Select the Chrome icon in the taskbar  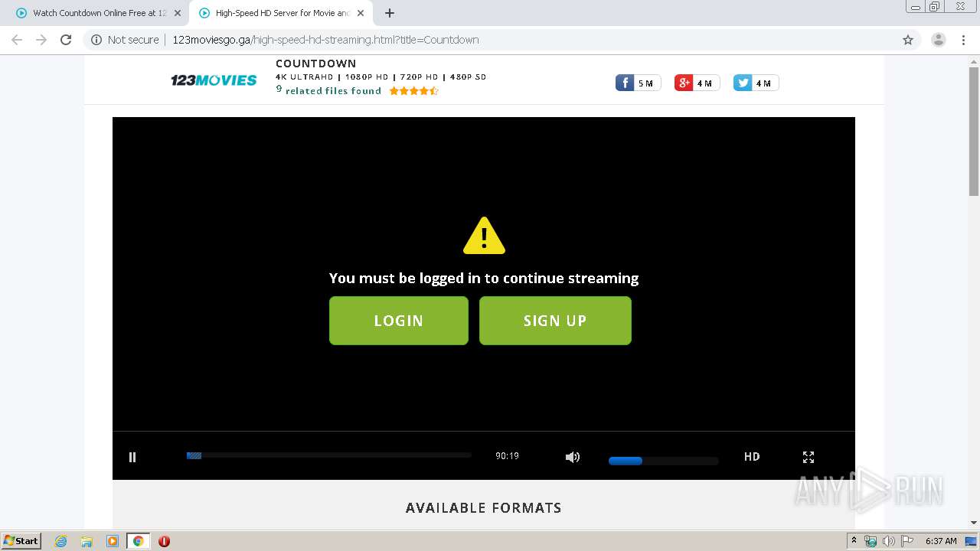click(x=139, y=541)
